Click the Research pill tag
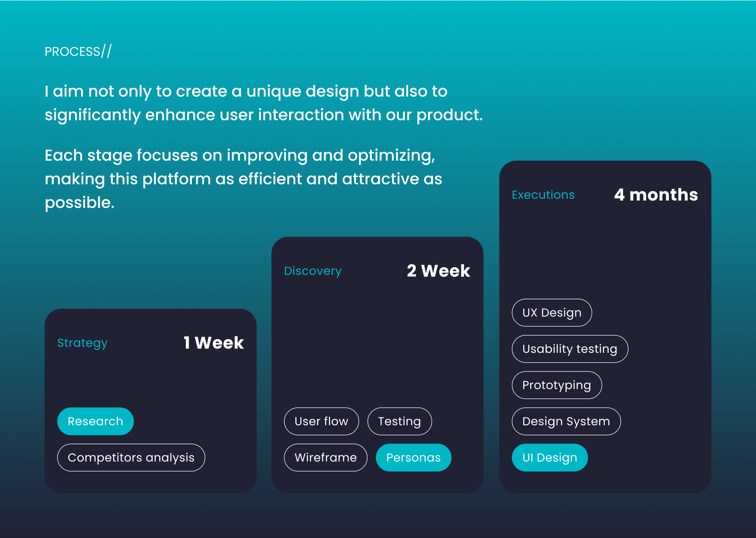The height and width of the screenshot is (538, 756). [x=95, y=421]
